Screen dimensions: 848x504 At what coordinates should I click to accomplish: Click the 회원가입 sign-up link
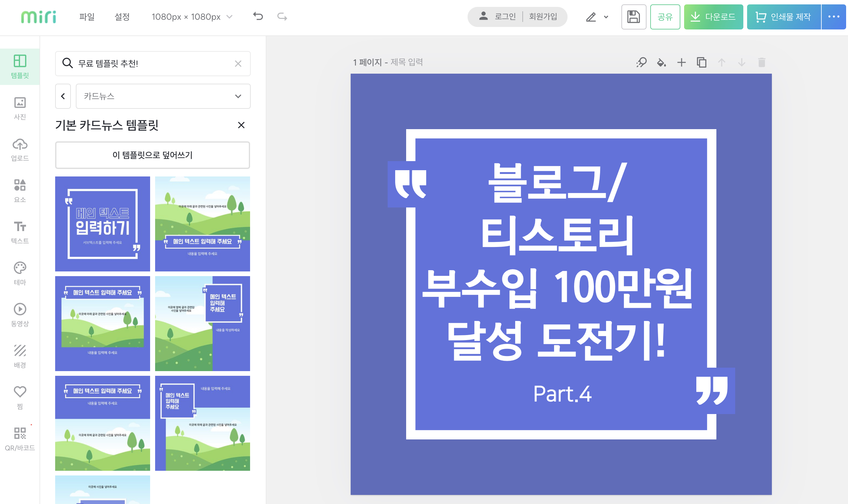click(543, 16)
